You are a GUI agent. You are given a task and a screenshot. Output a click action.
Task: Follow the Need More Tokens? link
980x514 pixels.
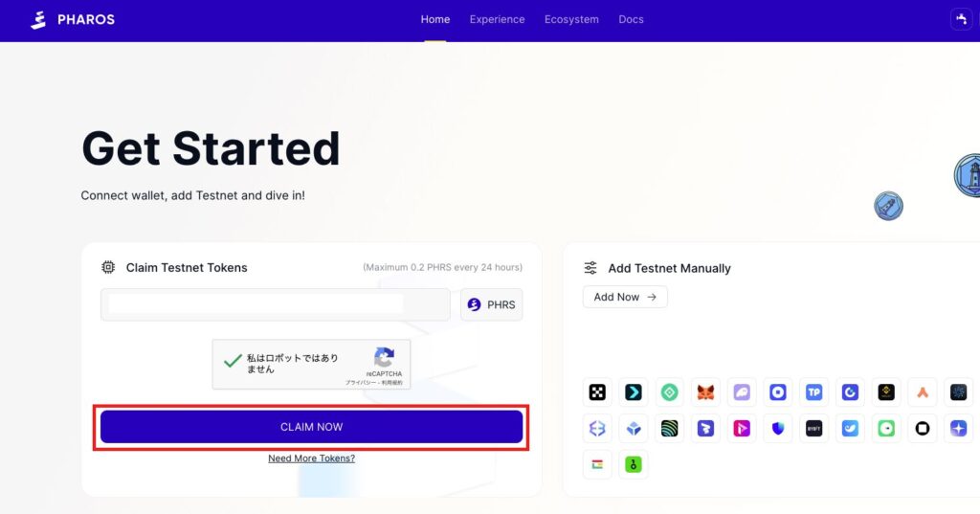(311, 458)
